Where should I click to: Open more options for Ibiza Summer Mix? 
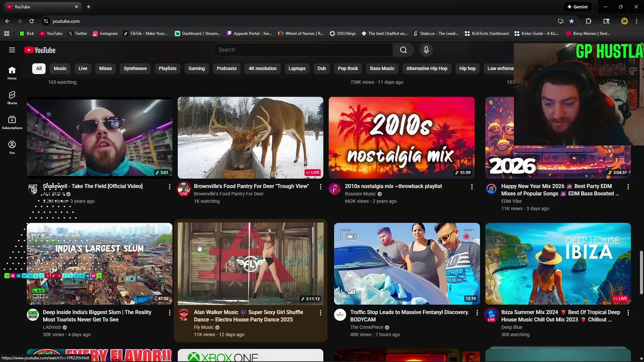628,313
